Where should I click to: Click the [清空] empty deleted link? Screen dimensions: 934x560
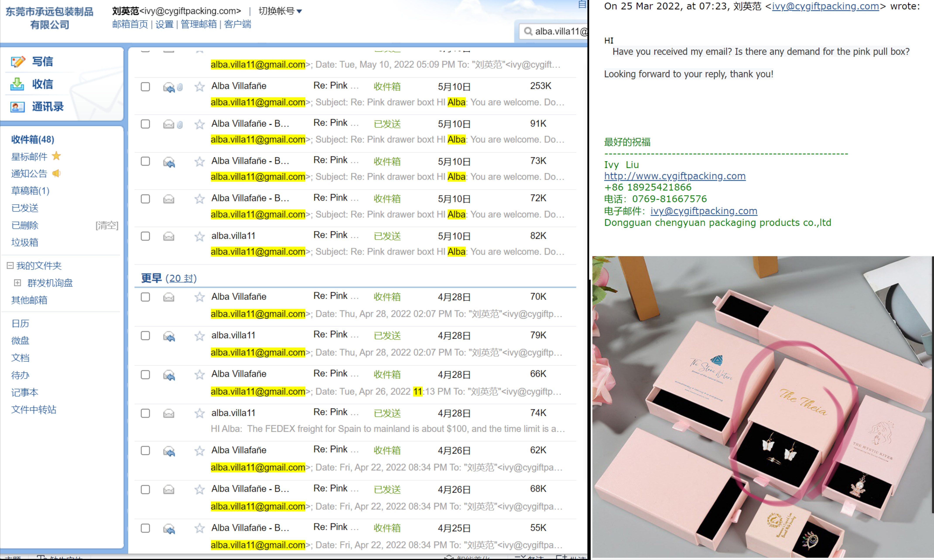point(107,225)
